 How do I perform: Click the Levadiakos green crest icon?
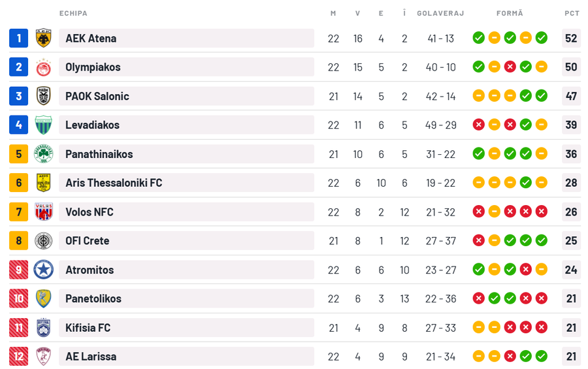coord(44,125)
